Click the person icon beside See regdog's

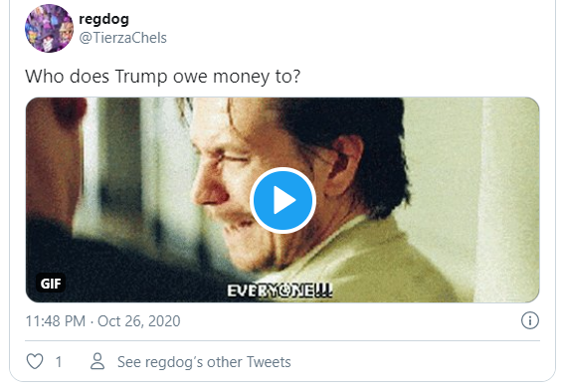97,361
